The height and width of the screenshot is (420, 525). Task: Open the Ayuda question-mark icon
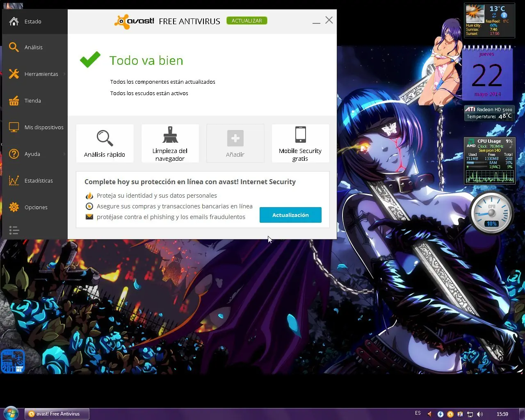(x=14, y=154)
